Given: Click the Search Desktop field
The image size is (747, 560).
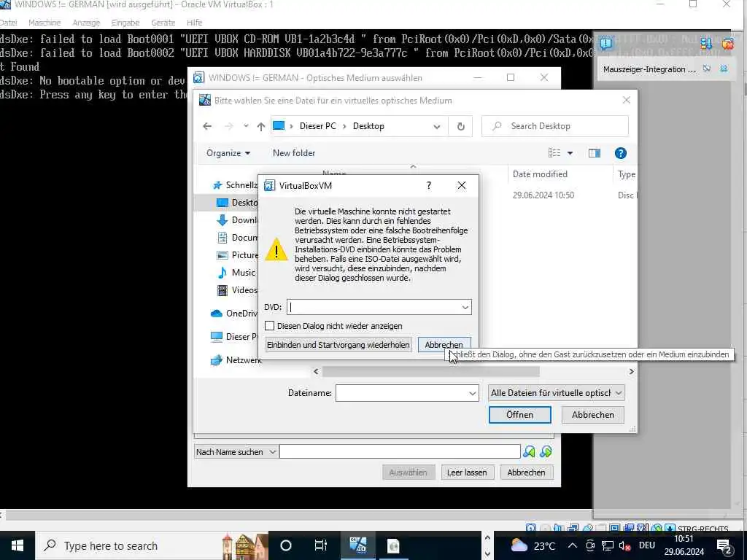Looking at the screenshot, I should tap(555, 126).
